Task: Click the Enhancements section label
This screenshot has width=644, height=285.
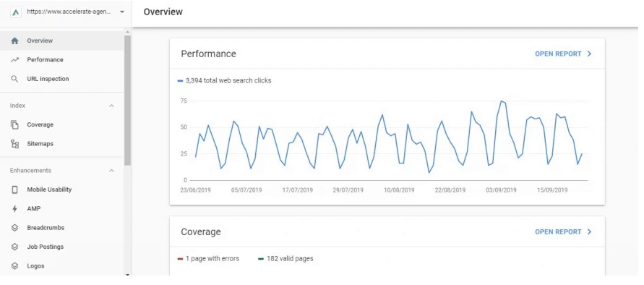Action: (x=31, y=171)
